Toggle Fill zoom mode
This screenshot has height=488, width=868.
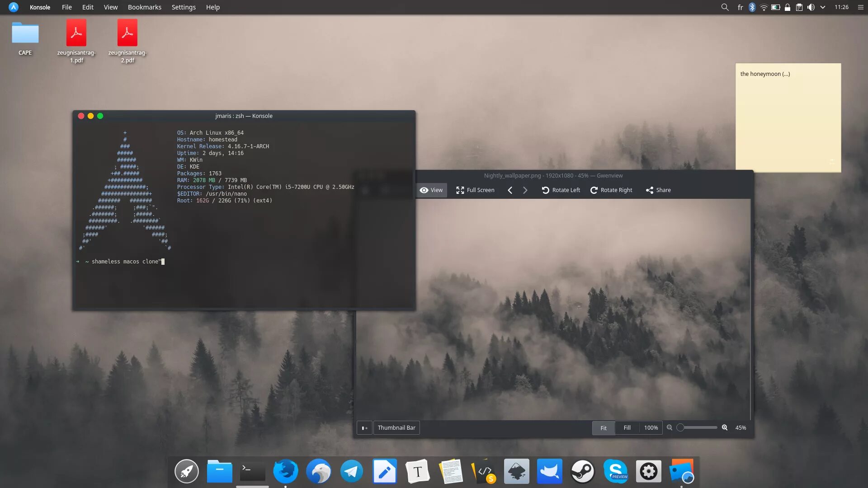tap(627, 428)
